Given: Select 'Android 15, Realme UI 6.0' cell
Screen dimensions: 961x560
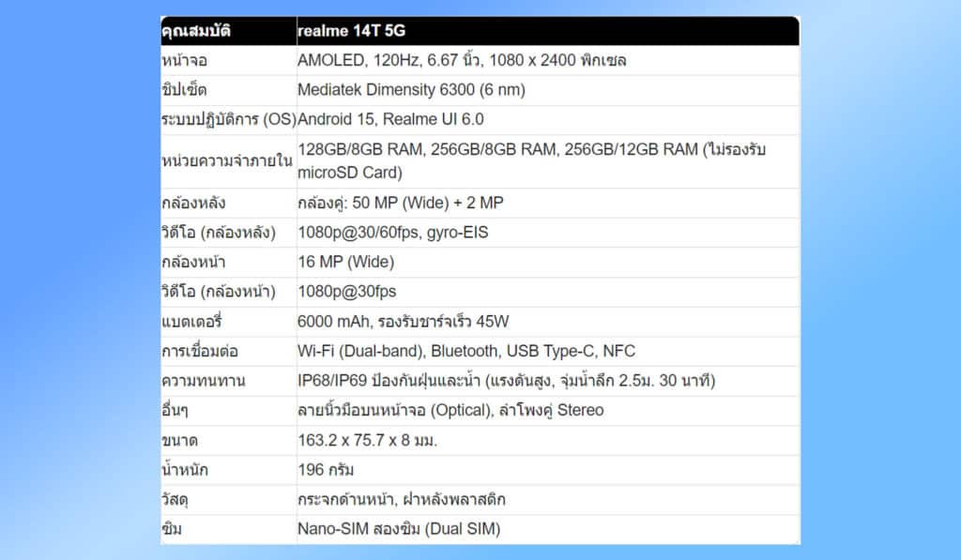Looking at the screenshot, I should (548, 119).
